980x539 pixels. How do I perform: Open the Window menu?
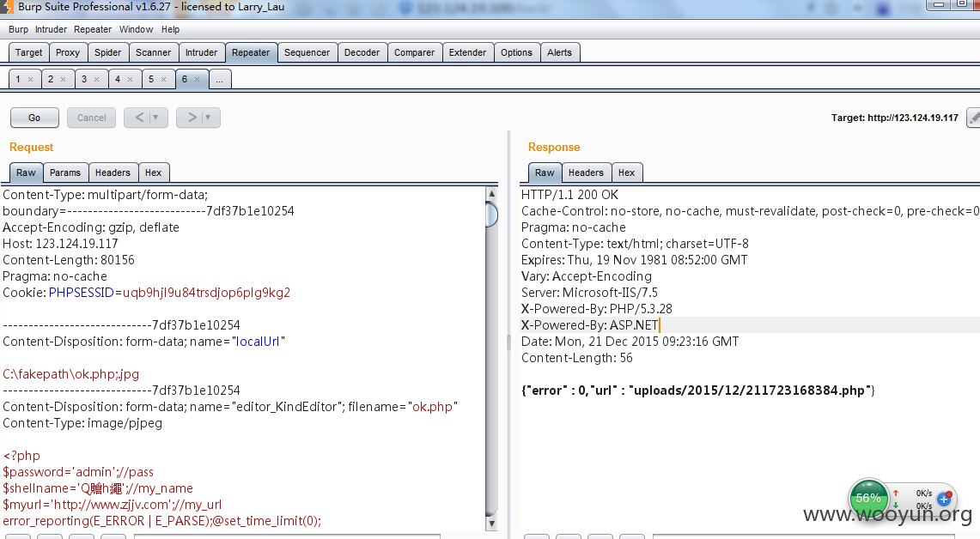click(137, 29)
